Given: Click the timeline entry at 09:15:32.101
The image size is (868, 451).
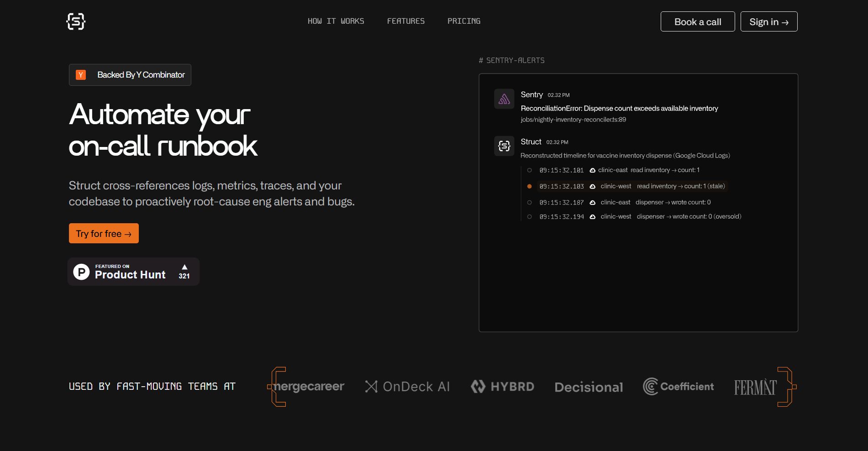Looking at the screenshot, I should point(613,170).
